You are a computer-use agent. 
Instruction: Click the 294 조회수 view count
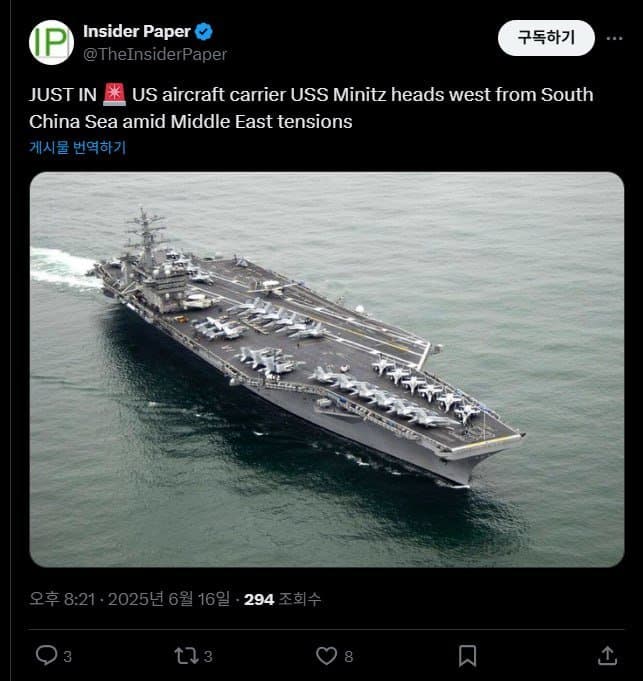coord(282,599)
